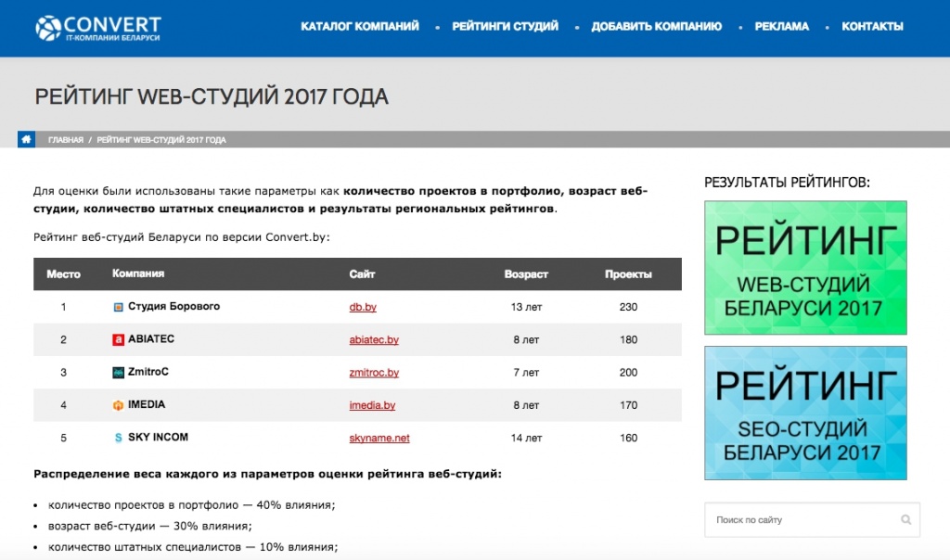Click the Главная breadcrumb link

[x=66, y=140]
